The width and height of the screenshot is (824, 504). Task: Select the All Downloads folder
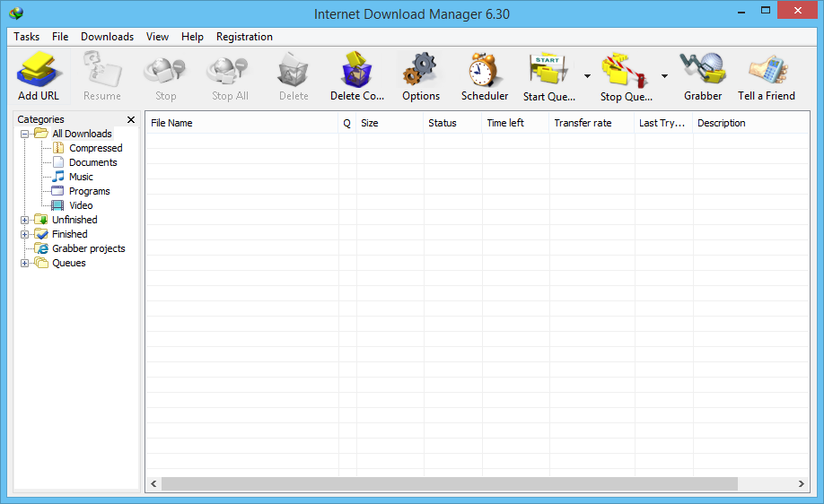pos(82,134)
